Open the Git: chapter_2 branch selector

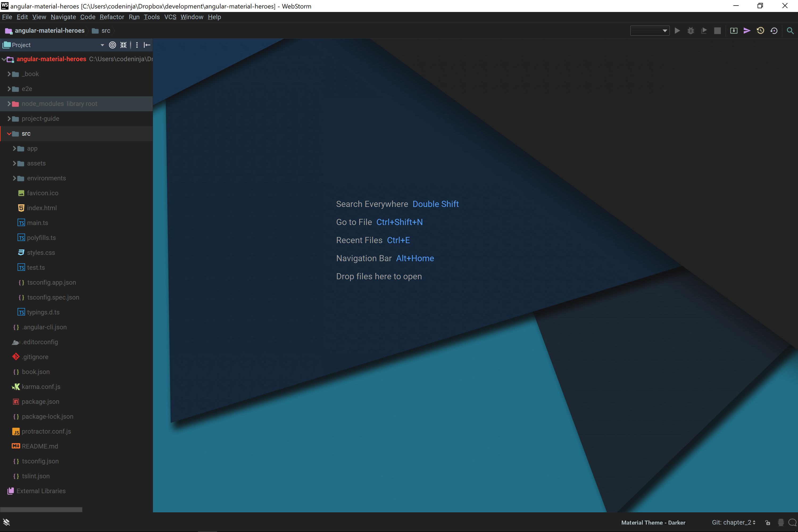tap(734, 522)
